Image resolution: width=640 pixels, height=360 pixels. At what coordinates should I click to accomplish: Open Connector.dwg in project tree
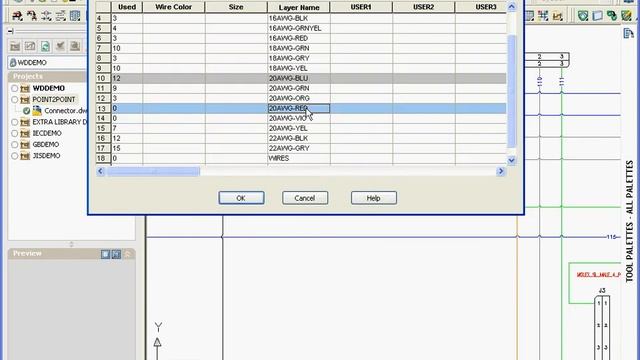66,111
